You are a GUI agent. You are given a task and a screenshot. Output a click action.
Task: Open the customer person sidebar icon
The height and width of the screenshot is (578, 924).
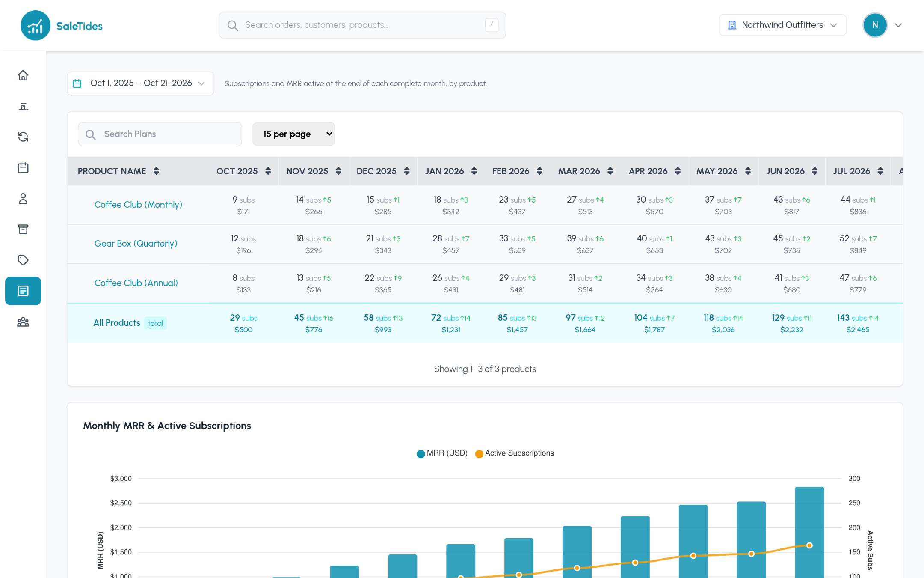coord(23,199)
